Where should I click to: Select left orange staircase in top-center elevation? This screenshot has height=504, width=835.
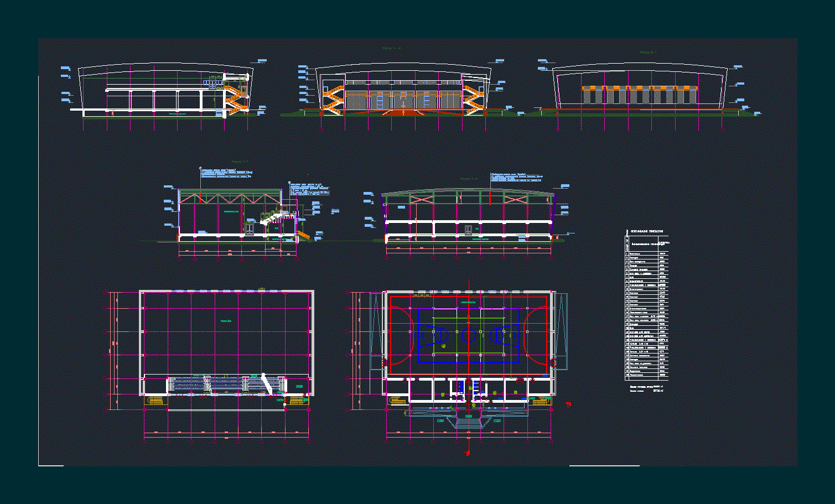point(333,100)
